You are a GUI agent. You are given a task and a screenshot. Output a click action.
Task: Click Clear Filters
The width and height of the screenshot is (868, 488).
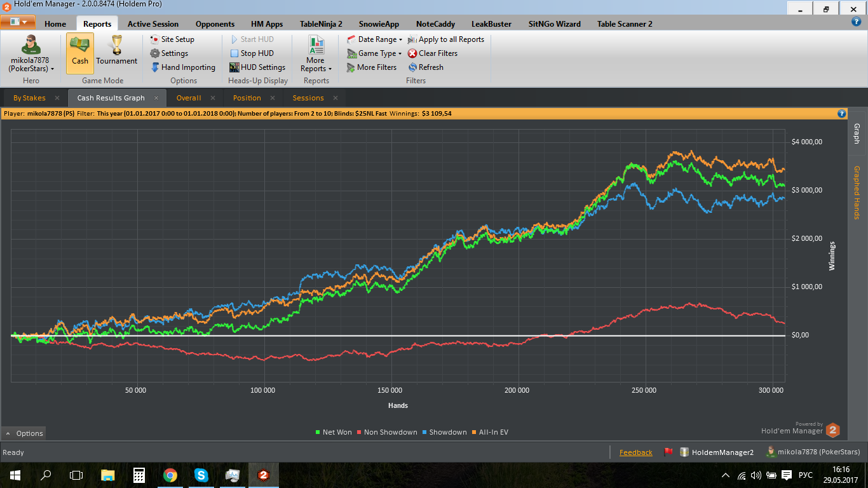click(x=433, y=53)
